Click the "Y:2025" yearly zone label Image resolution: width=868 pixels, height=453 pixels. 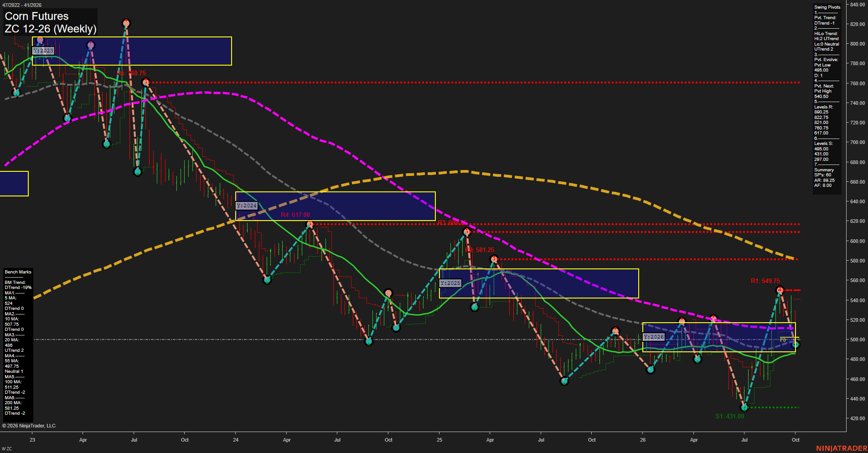pos(450,283)
